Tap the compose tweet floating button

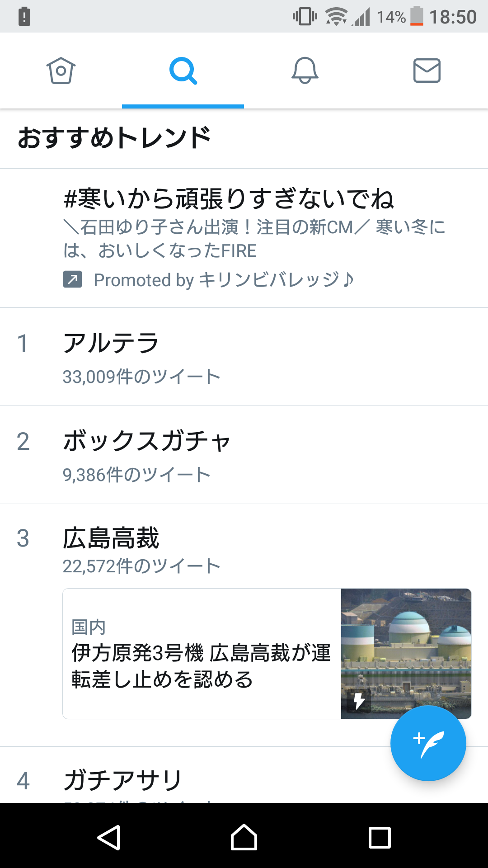point(428,743)
